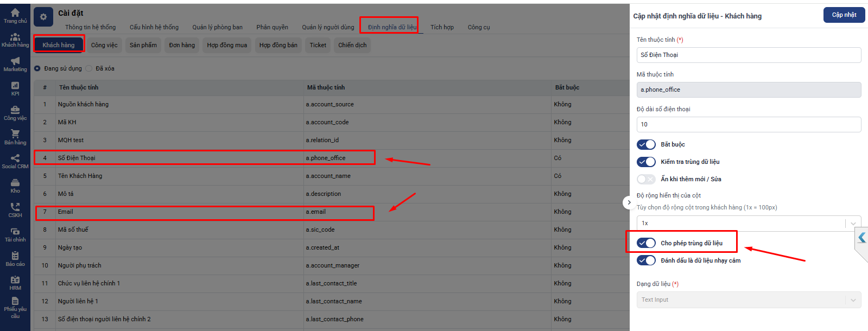Toggle Cho phép trùng dữ liệu switch

coord(646,243)
